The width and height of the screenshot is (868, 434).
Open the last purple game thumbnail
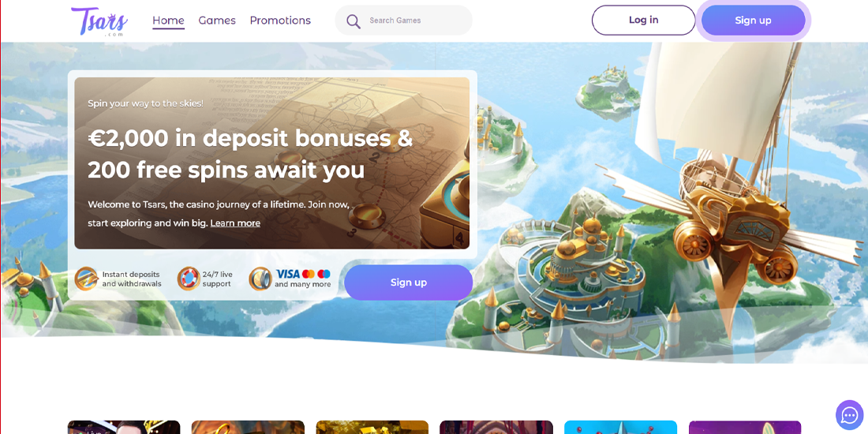(745, 428)
